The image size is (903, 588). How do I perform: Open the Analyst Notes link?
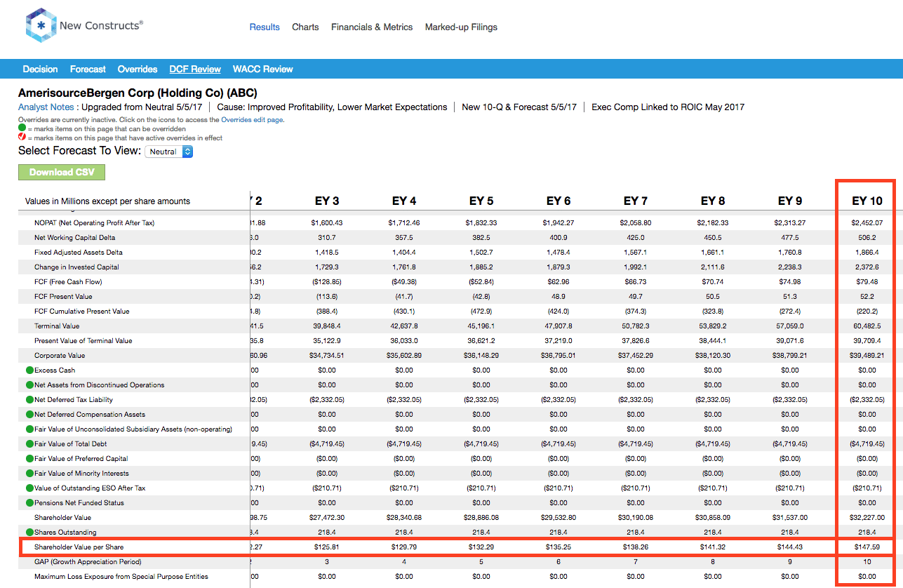point(46,107)
